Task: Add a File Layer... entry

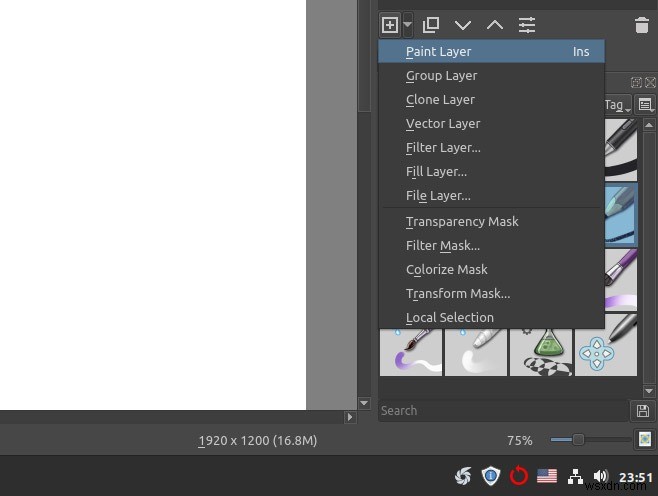Action: (491, 195)
